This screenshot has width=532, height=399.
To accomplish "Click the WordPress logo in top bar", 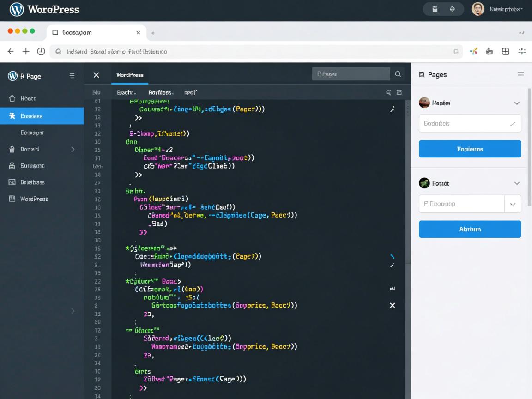I will point(17,9).
